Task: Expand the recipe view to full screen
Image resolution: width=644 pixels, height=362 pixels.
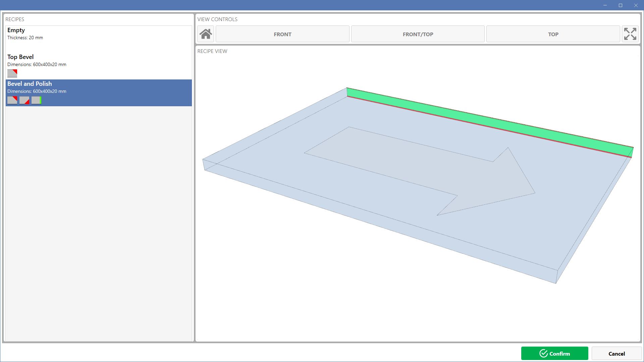Action: (x=630, y=34)
